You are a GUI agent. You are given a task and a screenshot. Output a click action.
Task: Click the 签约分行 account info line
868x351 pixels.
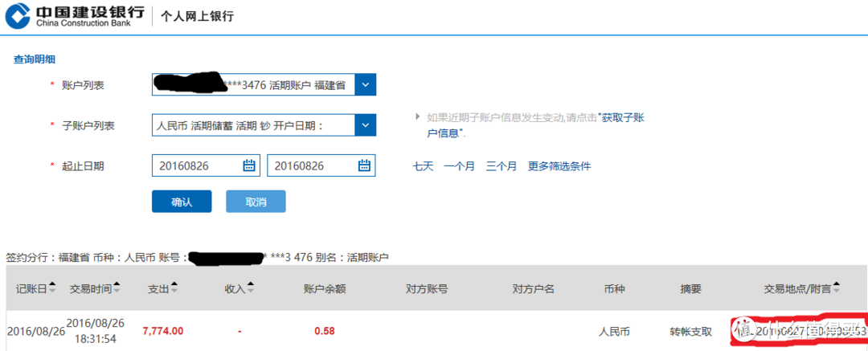click(199, 258)
